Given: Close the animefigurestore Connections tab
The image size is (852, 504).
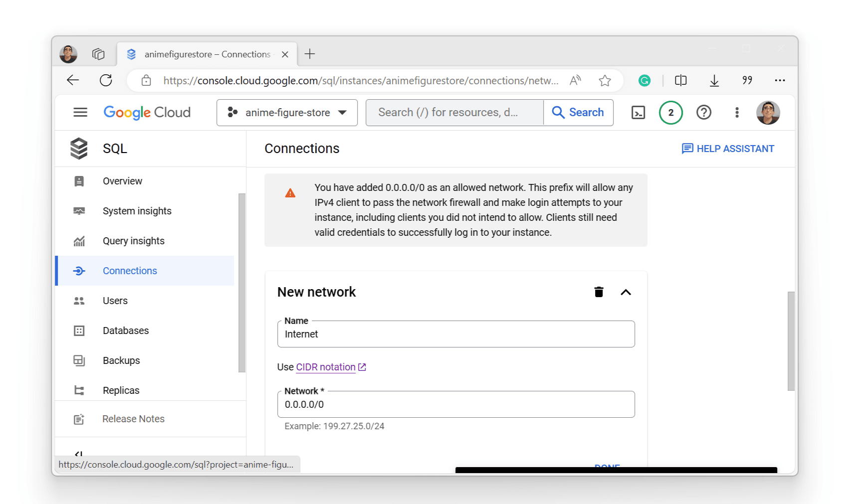Looking at the screenshot, I should tap(285, 54).
